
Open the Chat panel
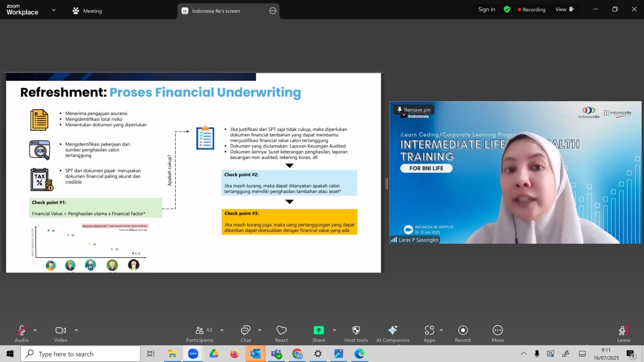tap(246, 334)
